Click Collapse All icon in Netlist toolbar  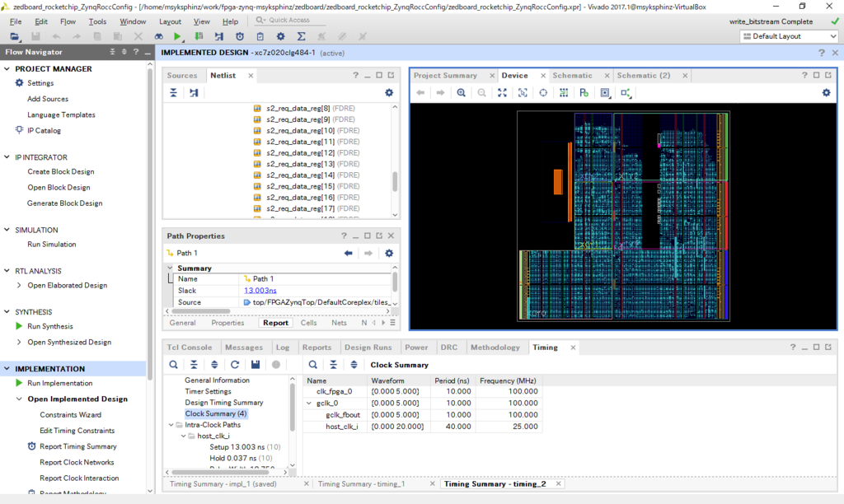click(173, 93)
